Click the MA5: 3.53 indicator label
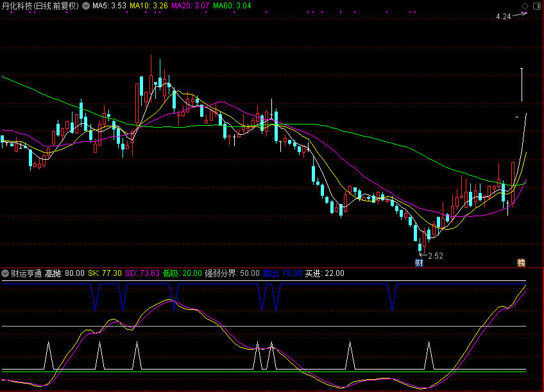The height and width of the screenshot is (392, 544). point(109,6)
